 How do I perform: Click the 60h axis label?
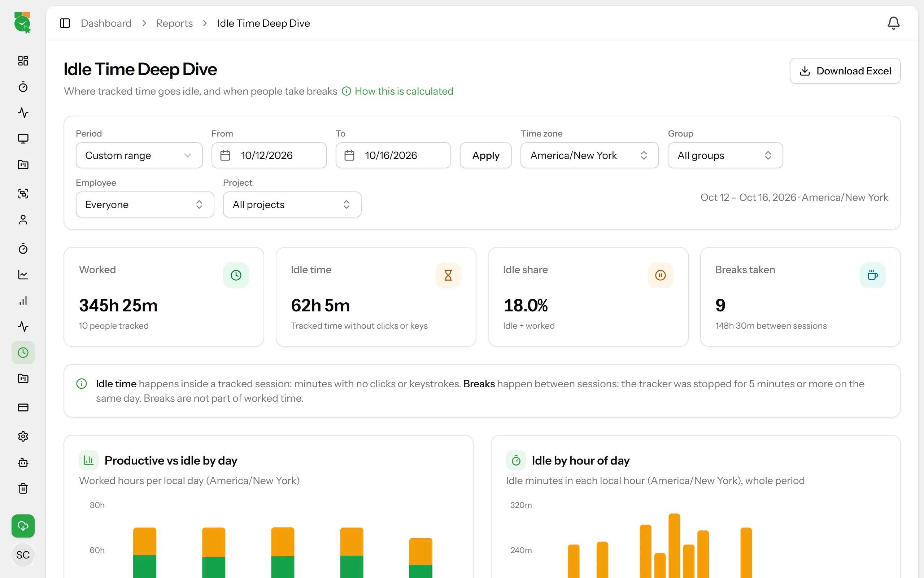tap(97, 550)
